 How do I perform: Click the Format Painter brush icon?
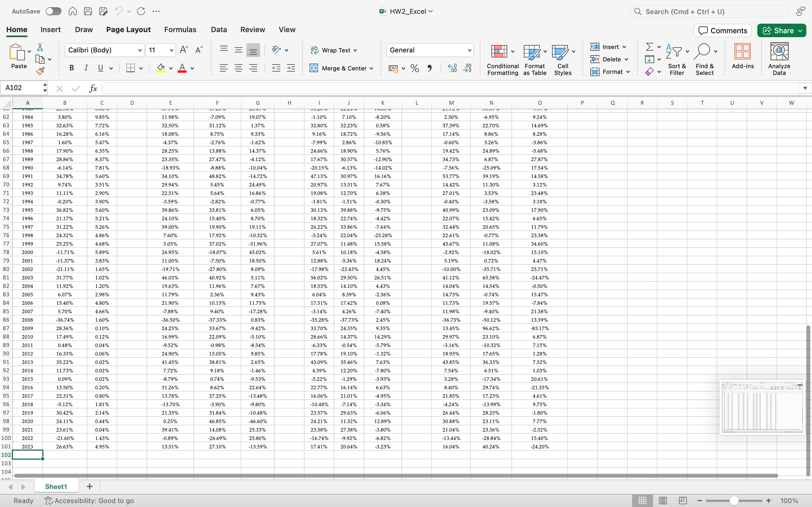click(x=40, y=71)
